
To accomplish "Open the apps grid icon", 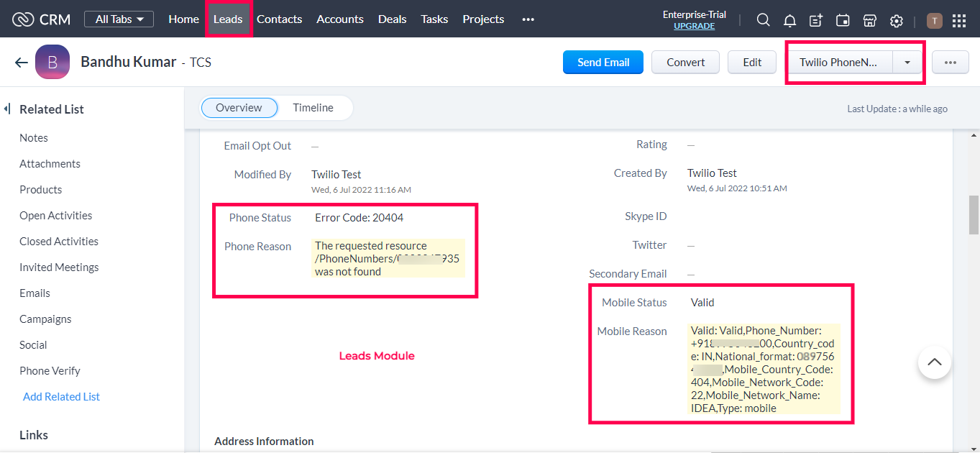I will pos(959,20).
